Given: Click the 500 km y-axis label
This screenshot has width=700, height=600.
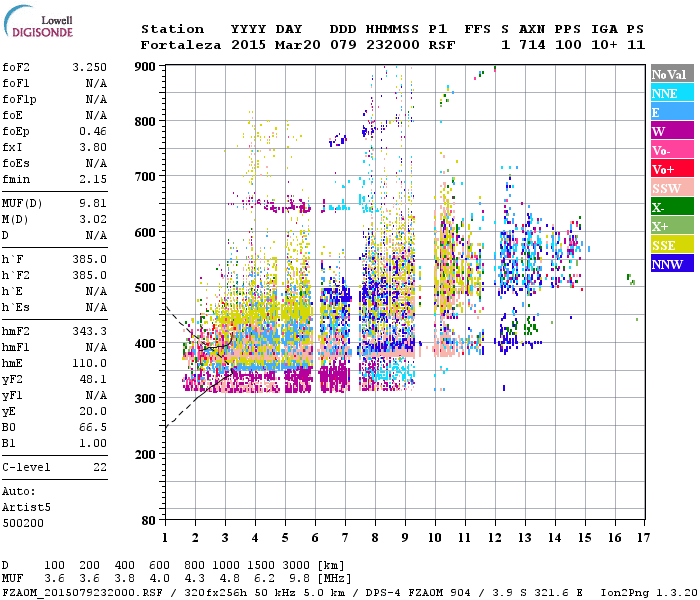Looking at the screenshot, I should point(145,288).
